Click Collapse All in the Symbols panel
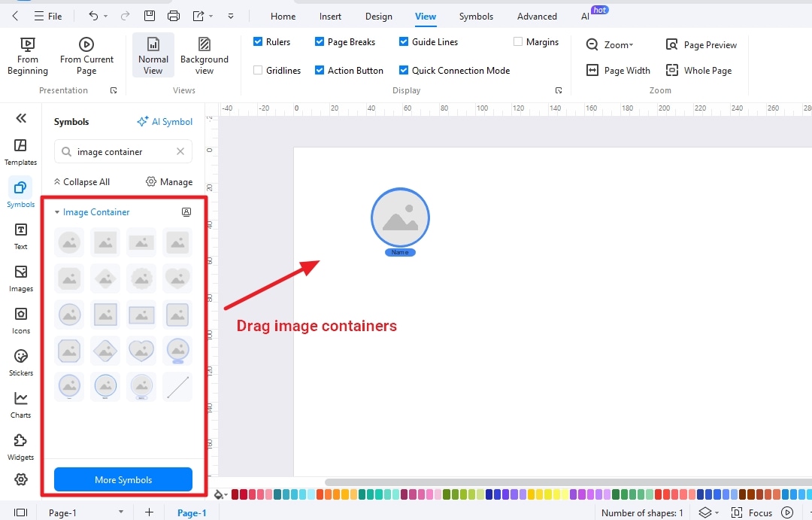This screenshot has height=520, width=812. tap(81, 181)
